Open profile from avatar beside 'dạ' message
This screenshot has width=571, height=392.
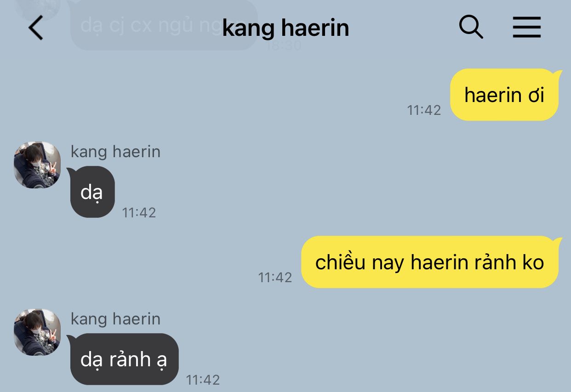click(x=37, y=165)
